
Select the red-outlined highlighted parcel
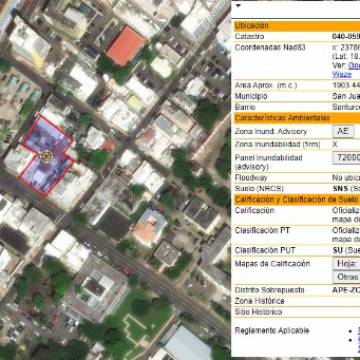[x=47, y=155]
